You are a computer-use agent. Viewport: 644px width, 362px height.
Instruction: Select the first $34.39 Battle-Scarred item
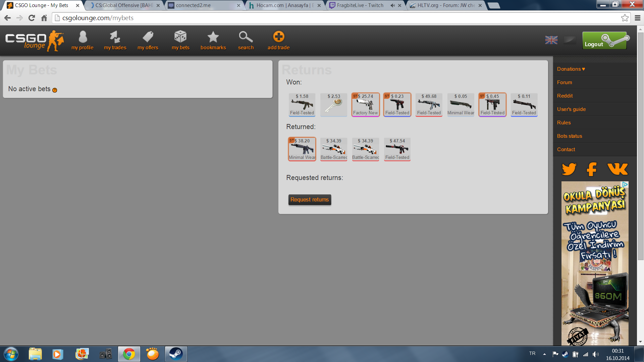[334, 149]
